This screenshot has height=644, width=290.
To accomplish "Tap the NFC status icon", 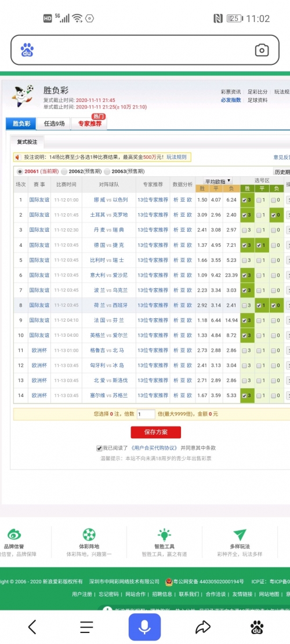I will click(x=218, y=18).
